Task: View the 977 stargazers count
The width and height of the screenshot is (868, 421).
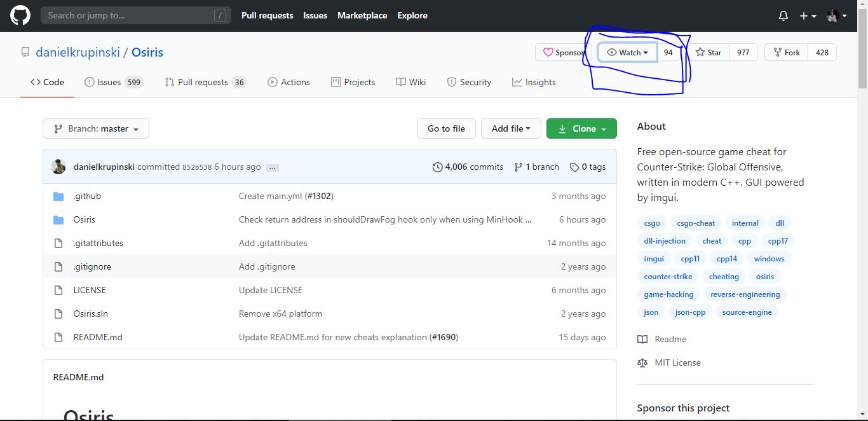Action: click(x=743, y=52)
